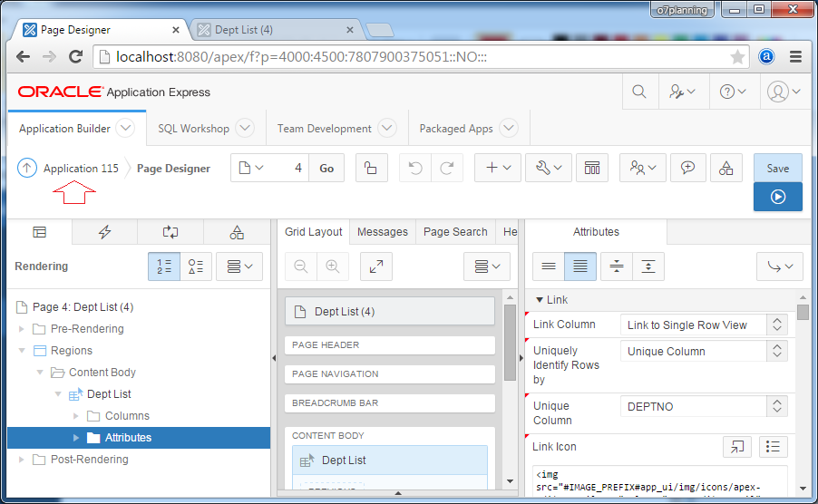Select Page 4: Dept List (4) tree node
The image size is (818, 504).
coord(83,307)
